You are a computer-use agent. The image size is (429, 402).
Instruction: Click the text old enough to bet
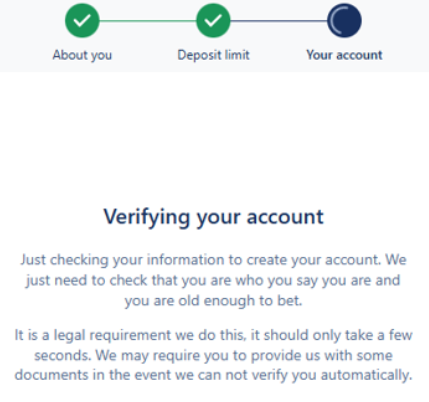[240, 301]
